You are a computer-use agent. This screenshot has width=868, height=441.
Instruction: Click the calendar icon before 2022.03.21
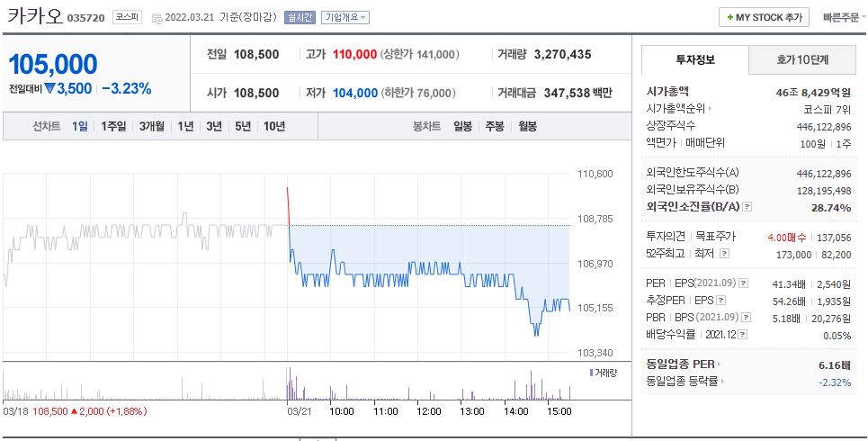click(x=157, y=18)
